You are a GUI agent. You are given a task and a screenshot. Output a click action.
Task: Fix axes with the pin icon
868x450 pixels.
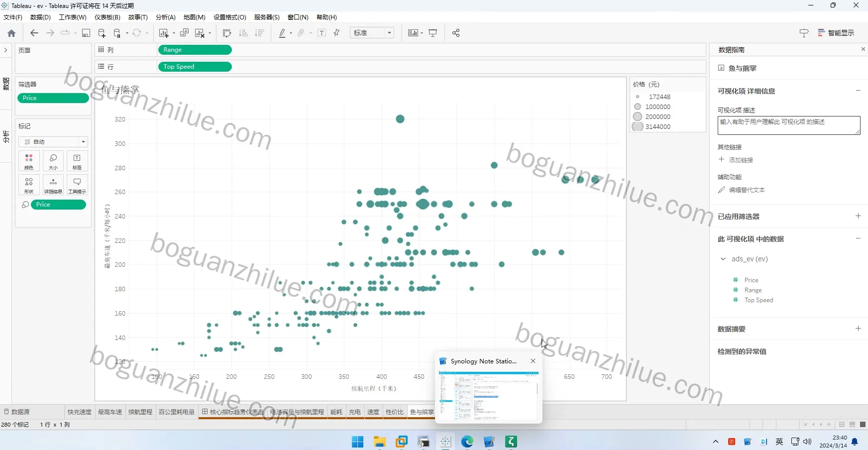click(x=337, y=33)
